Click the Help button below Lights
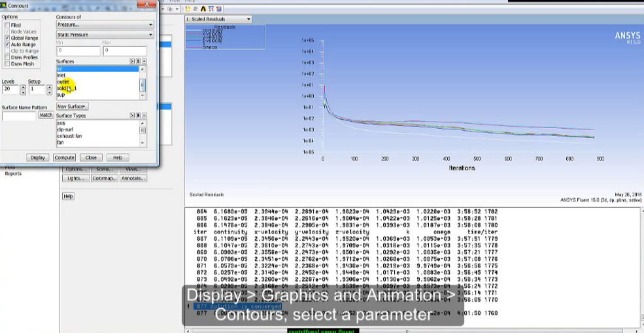This screenshot has width=644, height=333. (x=68, y=196)
